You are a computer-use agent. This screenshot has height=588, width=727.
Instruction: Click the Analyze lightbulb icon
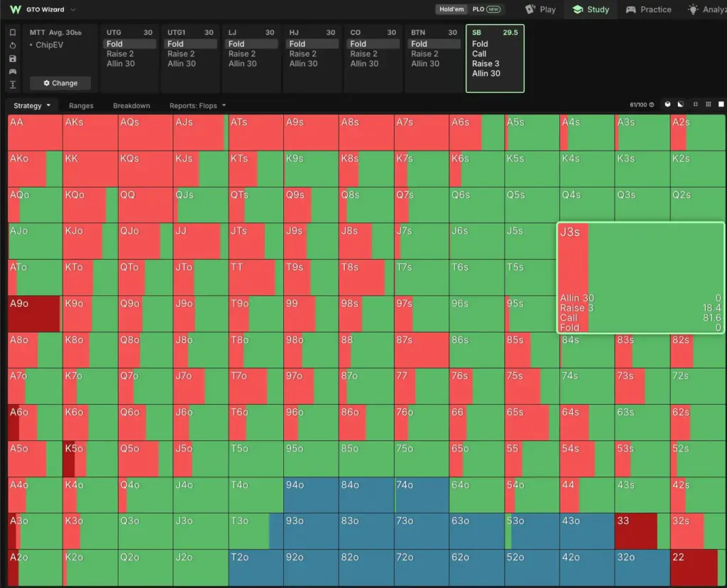coord(693,9)
